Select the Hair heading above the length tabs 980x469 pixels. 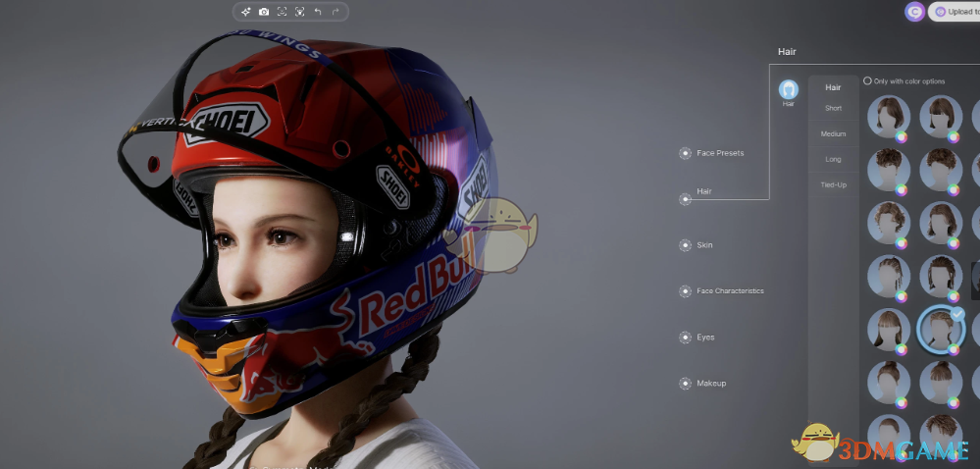[x=833, y=87]
